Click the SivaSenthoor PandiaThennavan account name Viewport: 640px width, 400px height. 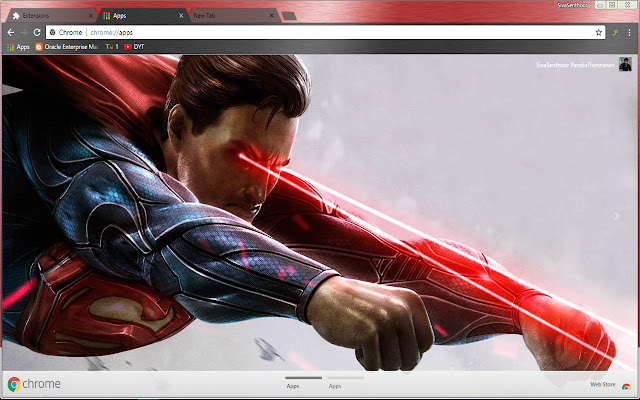575,65
